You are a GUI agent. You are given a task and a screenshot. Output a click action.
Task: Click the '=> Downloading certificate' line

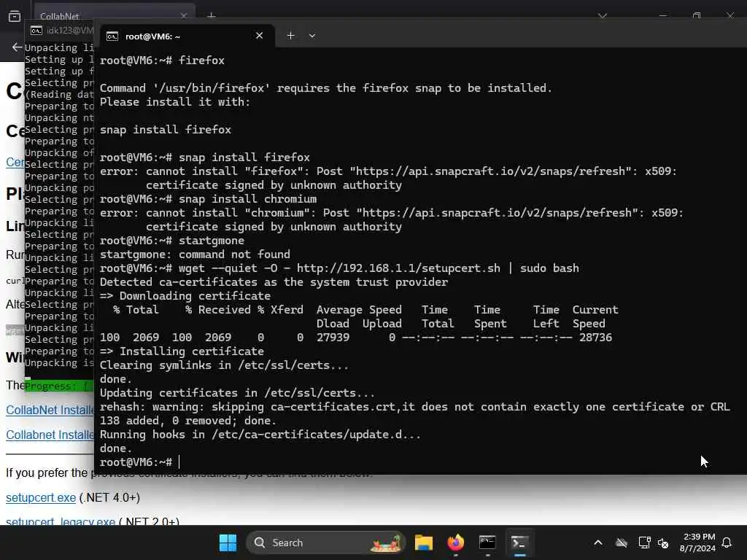pyautogui.click(x=185, y=296)
